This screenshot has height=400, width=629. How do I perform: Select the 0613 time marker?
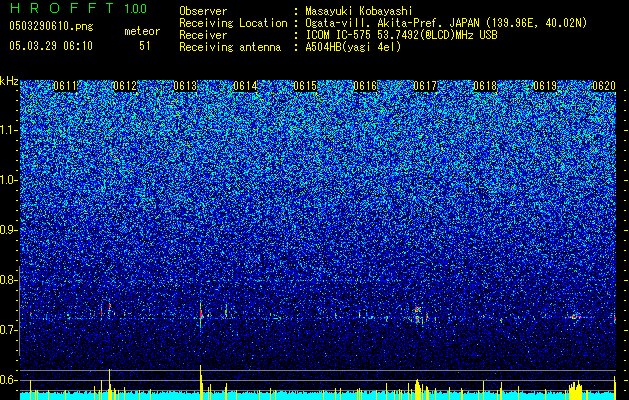[x=185, y=86]
